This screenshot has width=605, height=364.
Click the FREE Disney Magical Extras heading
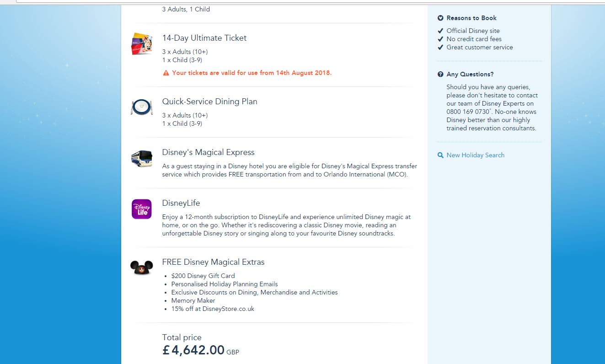[x=213, y=262]
